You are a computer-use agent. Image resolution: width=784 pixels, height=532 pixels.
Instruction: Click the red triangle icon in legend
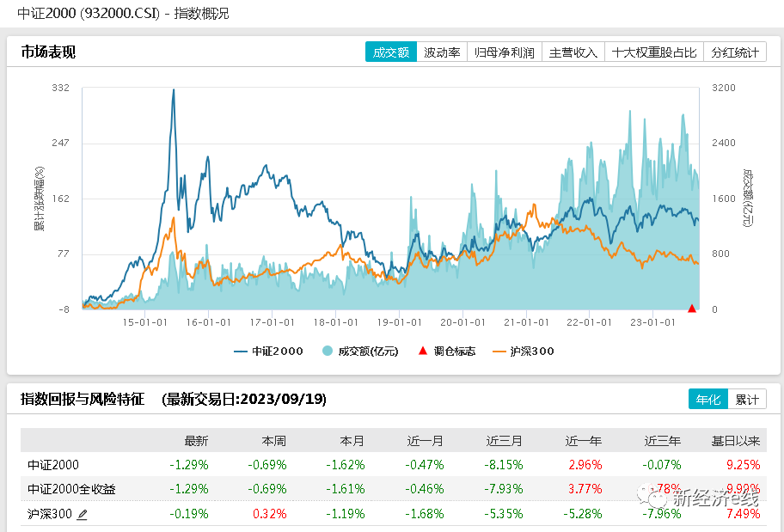423,351
